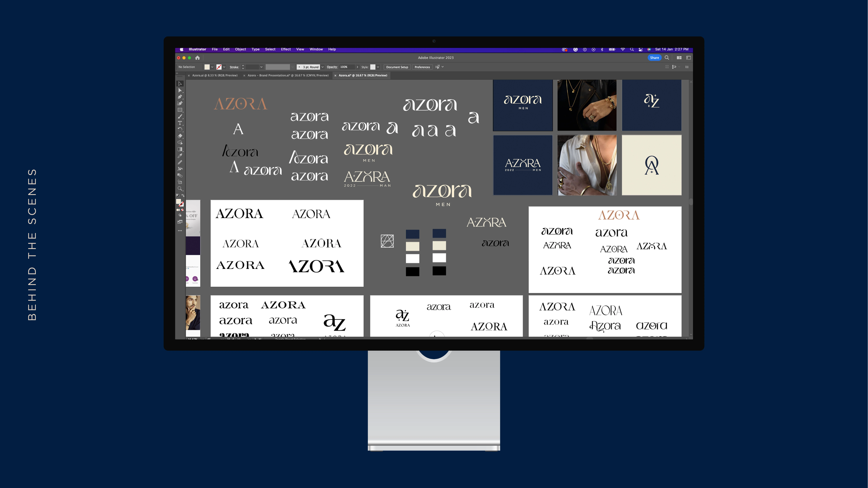This screenshot has height=488, width=868.
Task: Select the Rectangle tool
Action: 180,110
